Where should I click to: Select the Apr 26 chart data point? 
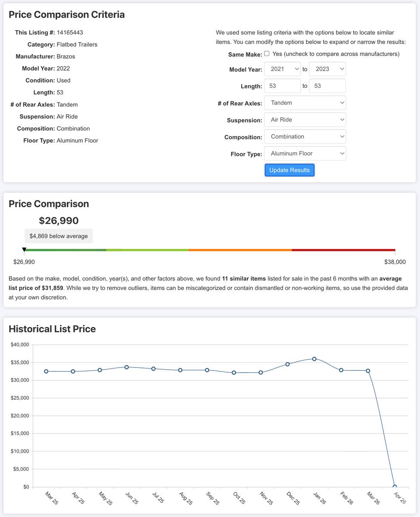(395, 486)
